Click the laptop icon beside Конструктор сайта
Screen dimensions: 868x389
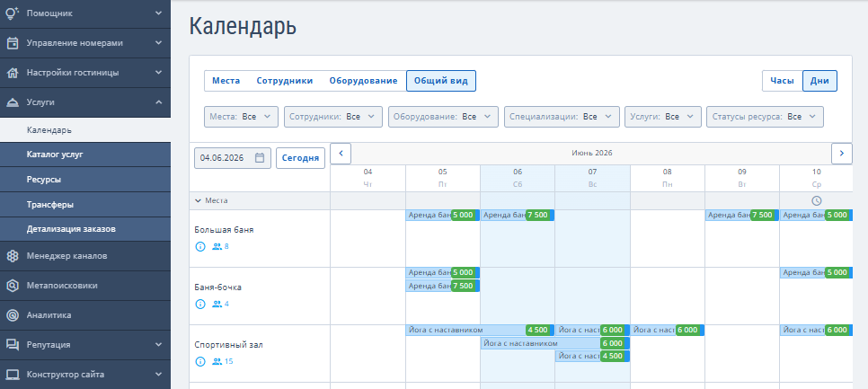click(13, 375)
